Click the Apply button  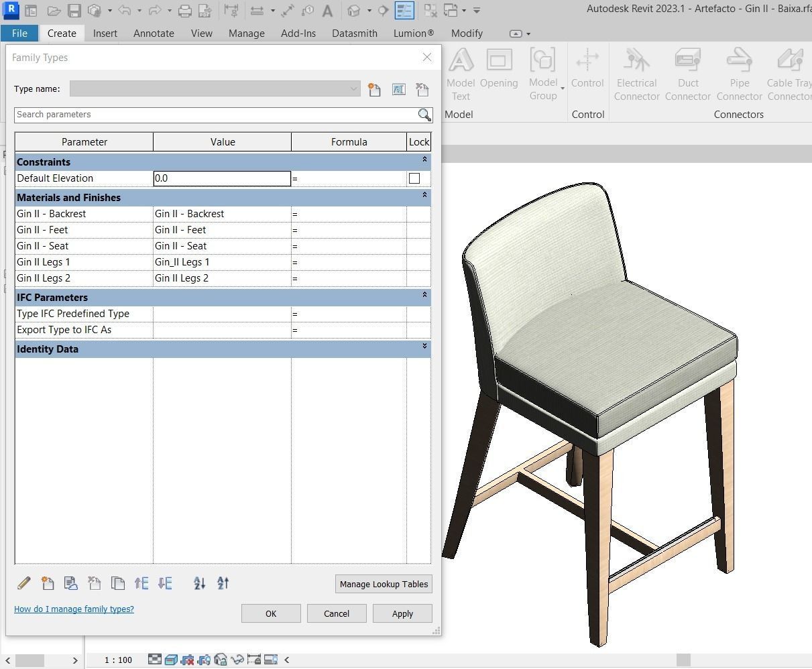tap(402, 613)
